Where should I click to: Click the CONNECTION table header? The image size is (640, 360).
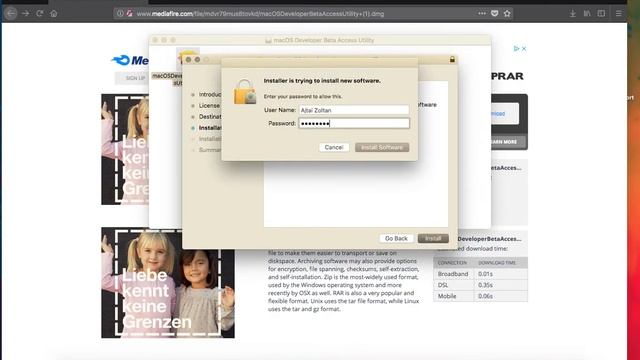pos(452,263)
